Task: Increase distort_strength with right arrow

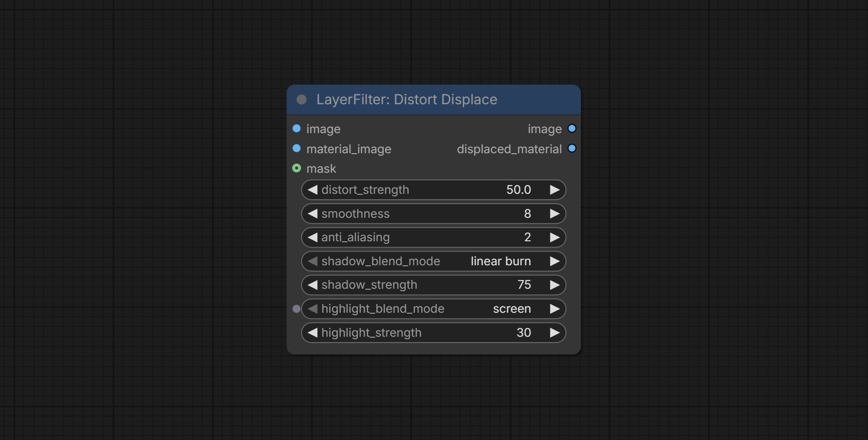Action: pyautogui.click(x=554, y=190)
